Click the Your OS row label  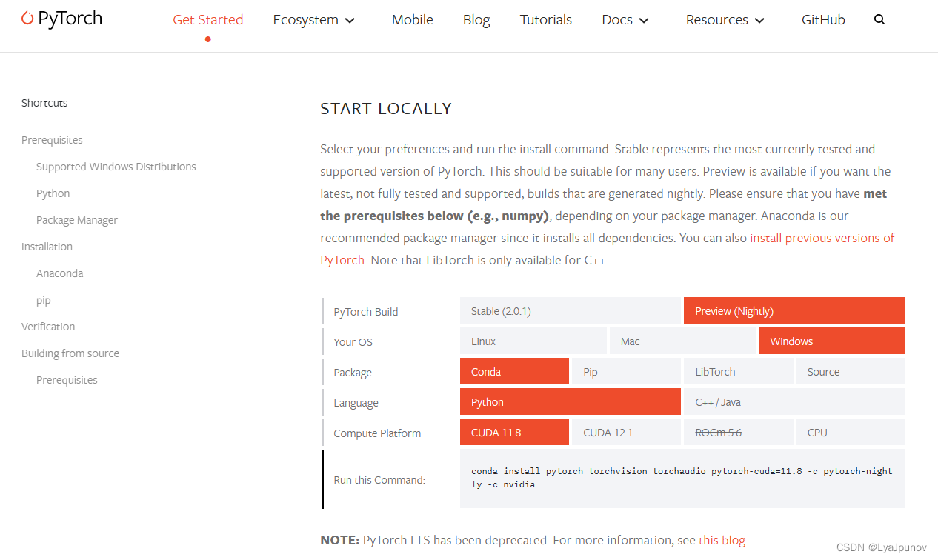[x=353, y=342]
